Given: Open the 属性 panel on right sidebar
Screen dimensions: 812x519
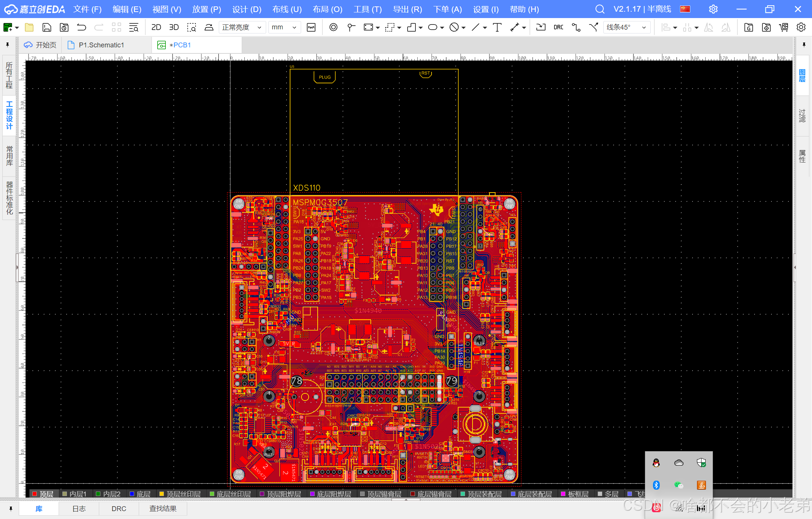Looking at the screenshot, I should pyautogui.click(x=802, y=156).
